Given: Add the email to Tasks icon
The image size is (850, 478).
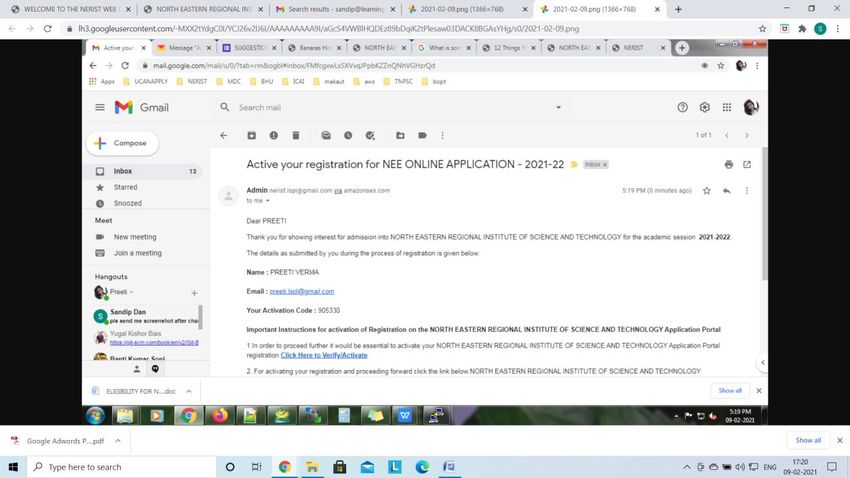Looking at the screenshot, I should pyautogui.click(x=370, y=135).
